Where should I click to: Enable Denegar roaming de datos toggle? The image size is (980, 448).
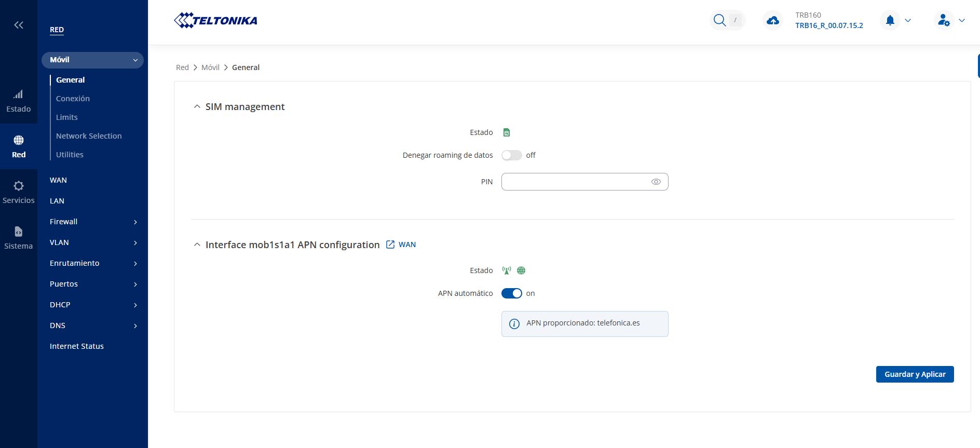pyautogui.click(x=511, y=155)
